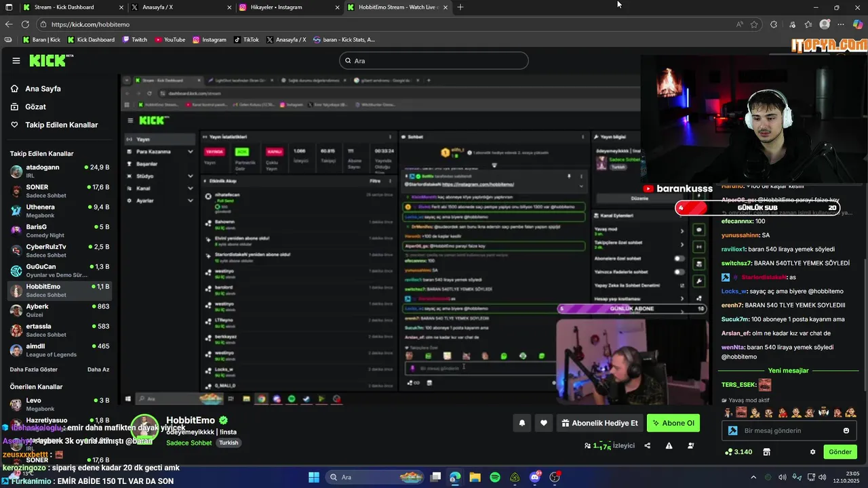Click the first quick emote in chat
Screen dimensions: 868x488
(x=728, y=412)
